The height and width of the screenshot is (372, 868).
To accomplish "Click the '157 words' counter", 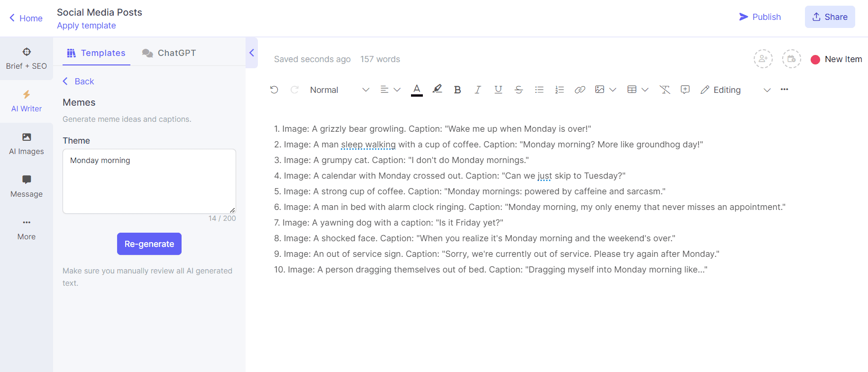I will pos(380,59).
